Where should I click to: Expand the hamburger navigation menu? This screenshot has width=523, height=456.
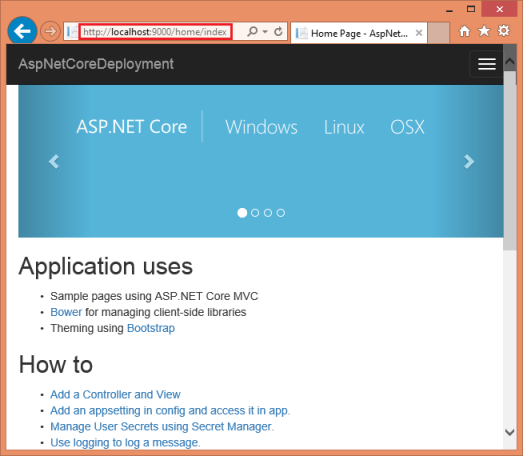pyautogui.click(x=487, y=64)
